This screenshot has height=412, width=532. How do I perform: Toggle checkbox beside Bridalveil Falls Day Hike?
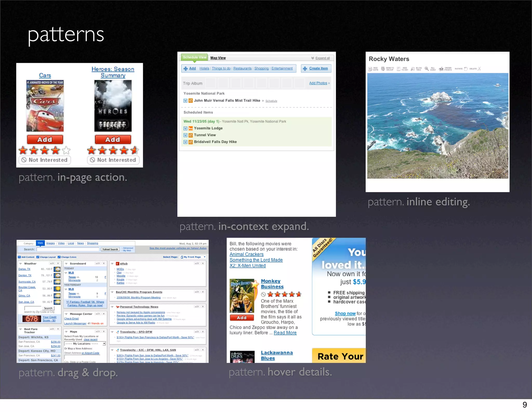tap(185, 142)
